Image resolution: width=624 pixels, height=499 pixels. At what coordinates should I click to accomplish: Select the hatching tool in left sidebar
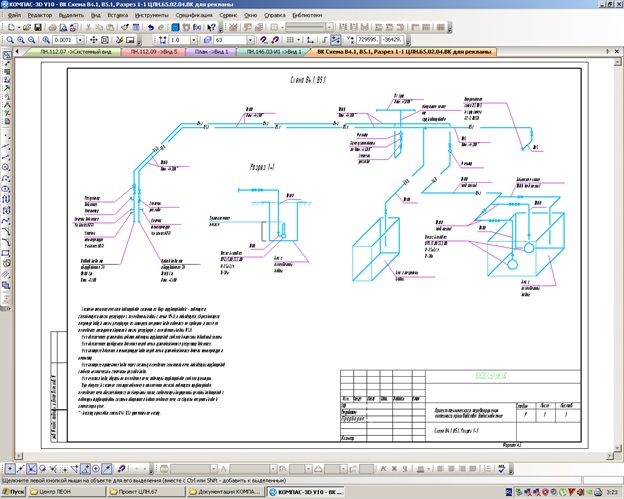click(6, 274)
